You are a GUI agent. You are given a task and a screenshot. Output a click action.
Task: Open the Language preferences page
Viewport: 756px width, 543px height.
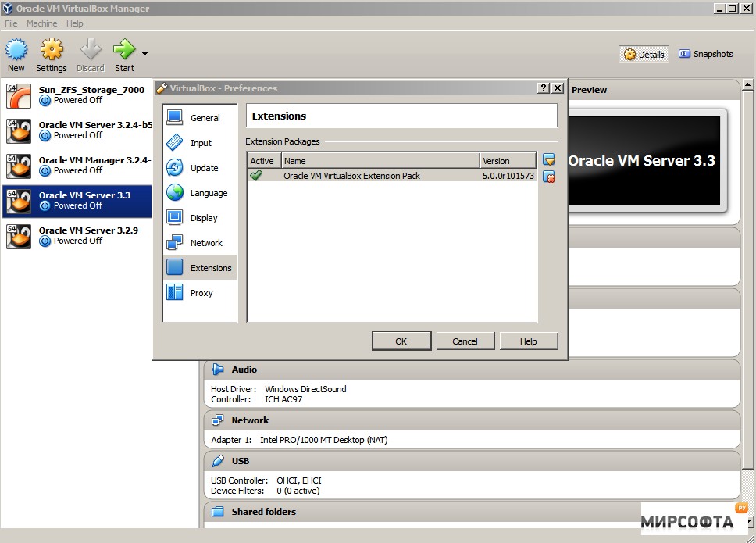point(200,193)
